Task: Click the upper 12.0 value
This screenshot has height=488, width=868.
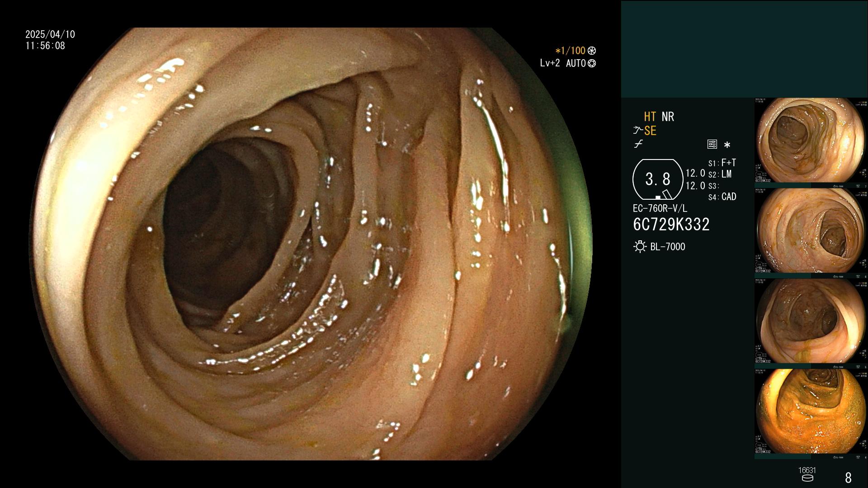Action: [x=695, y=173]
